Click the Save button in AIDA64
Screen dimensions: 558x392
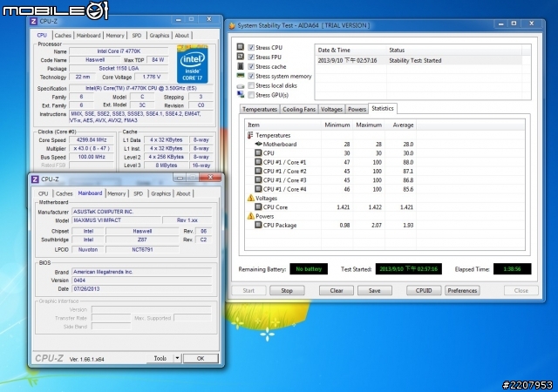374,291
